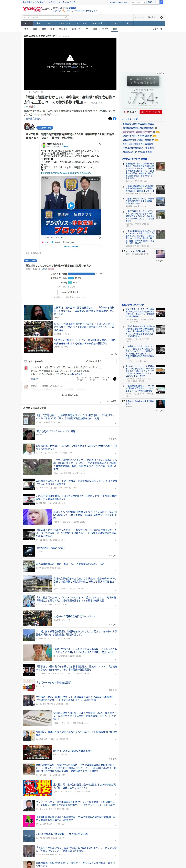Screen dimensions: 186x868
Task: Like the embedded tweet with the heart icon
Action: [43, 242]
